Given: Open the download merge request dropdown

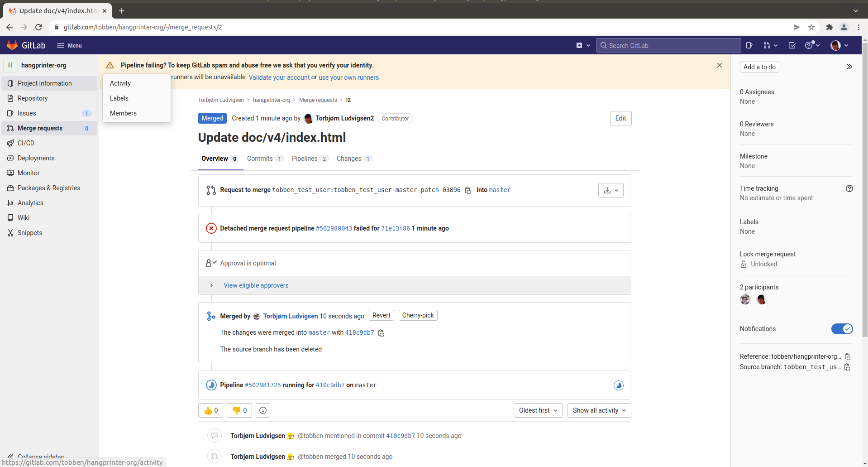Looking at the screenshot, I should click(610, 190).
